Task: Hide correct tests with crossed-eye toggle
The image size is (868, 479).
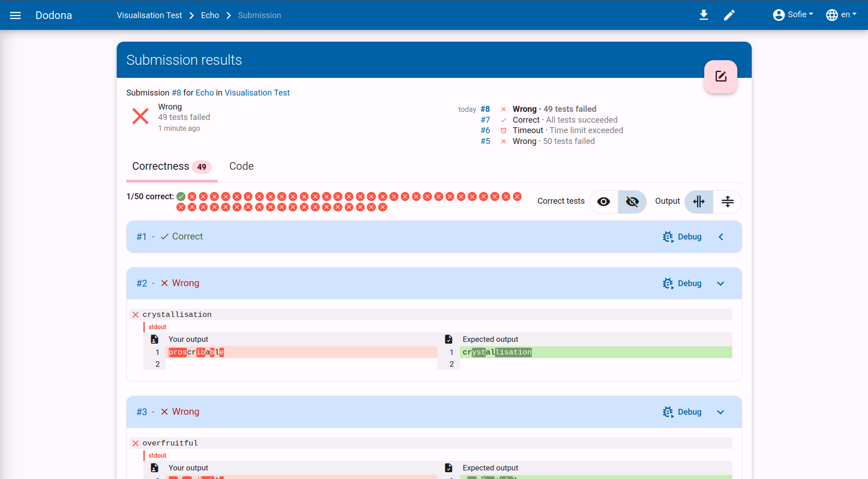Action: 632,201
